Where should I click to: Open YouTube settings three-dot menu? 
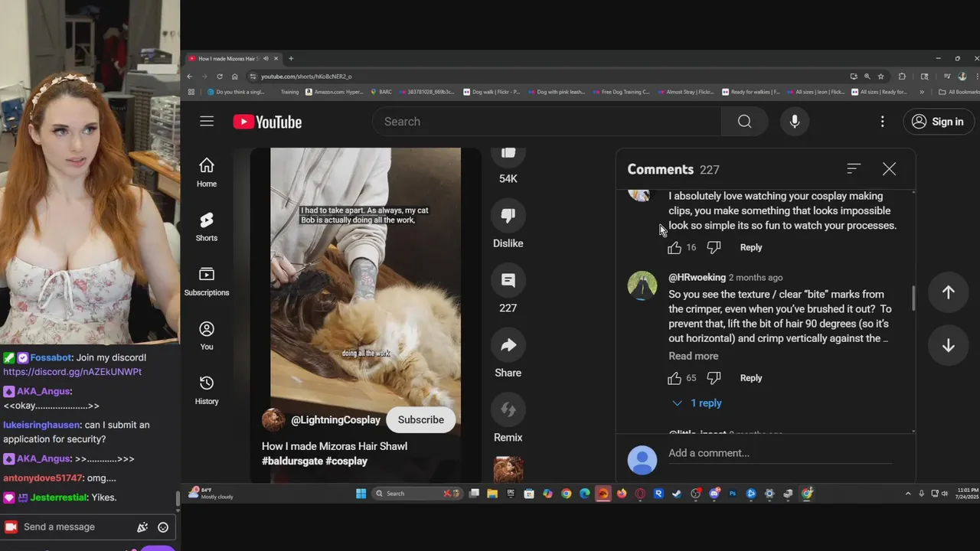[882, 122]
